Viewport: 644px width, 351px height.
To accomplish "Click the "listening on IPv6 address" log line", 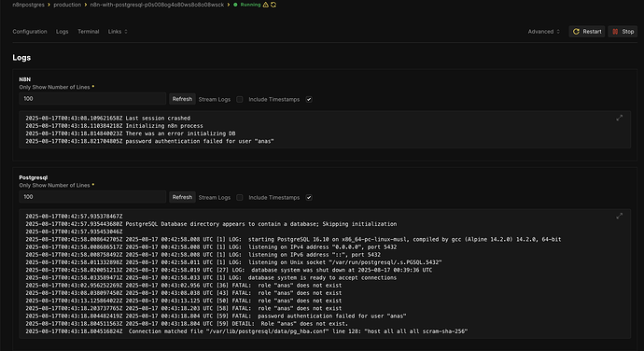I will point(203,255).
